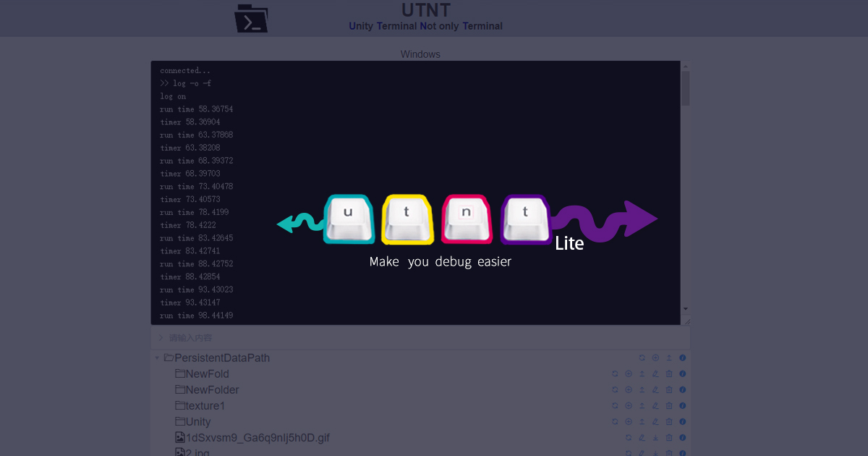Screen dimensions: 868x456
Task: Refresh the NewFolder folder
Action: coord(615,389)
